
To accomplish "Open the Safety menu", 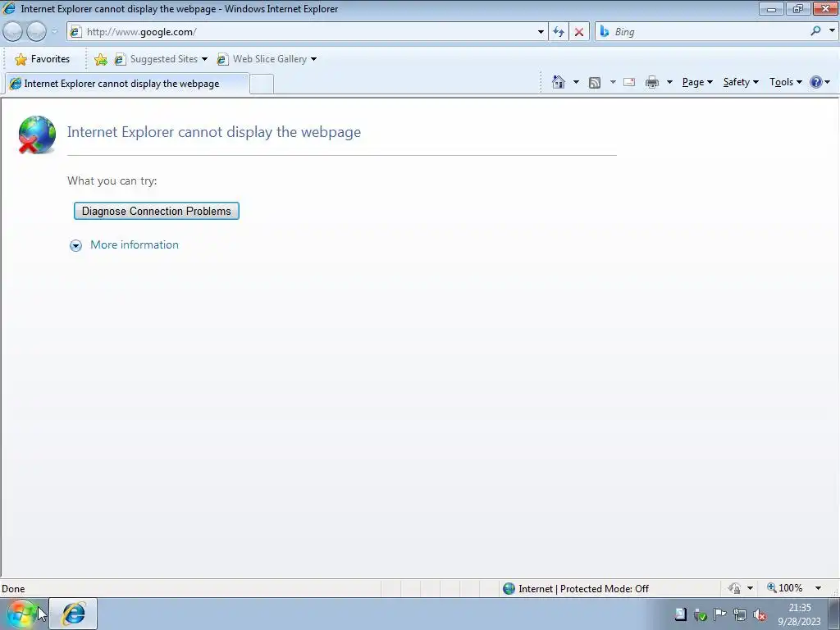I will pos(741,82).
